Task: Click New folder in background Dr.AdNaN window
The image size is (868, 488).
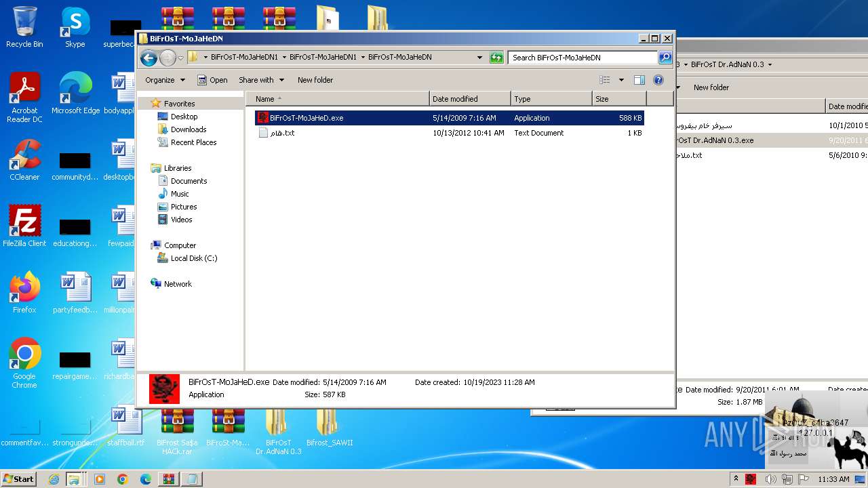Action: (711, 87)
